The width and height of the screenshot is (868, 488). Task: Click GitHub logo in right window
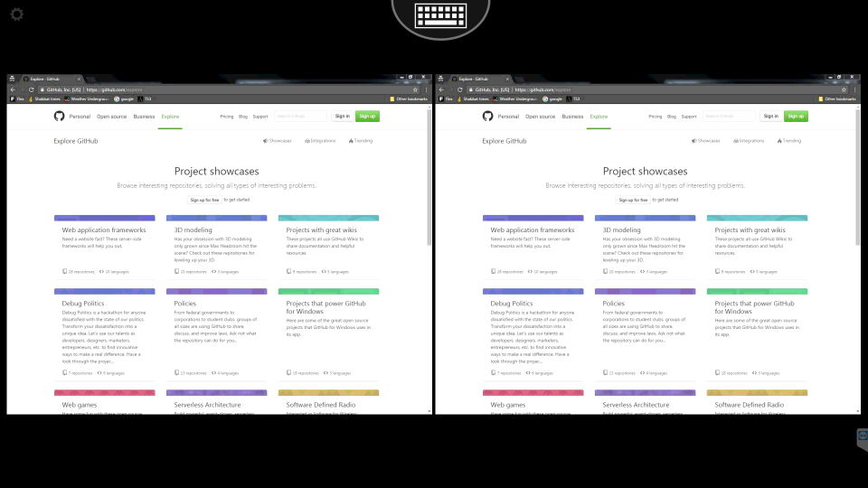(x=487, y=117)
